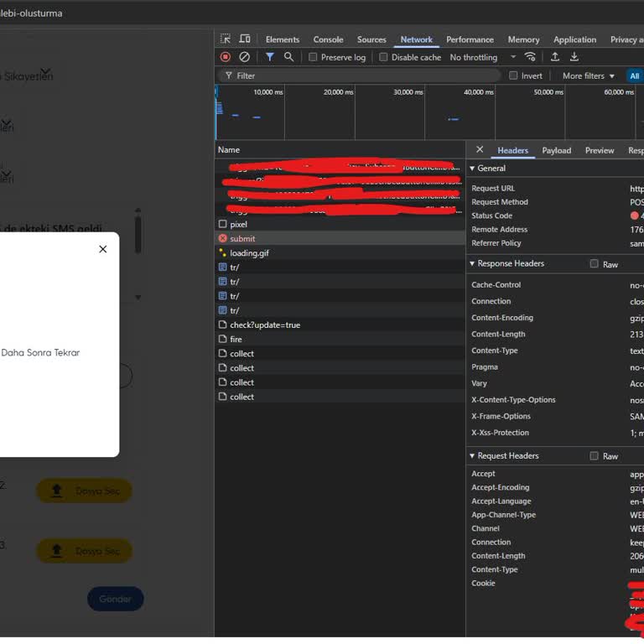This screenshot has height=644, width=644.
Task: Open the No throttling dropdown
Action: (x=482, y=57)
